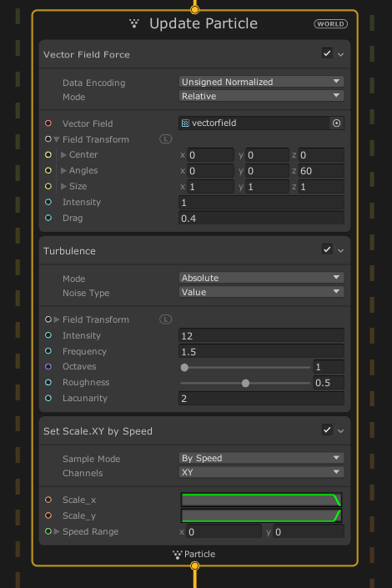Open the Scale_y curve editor
Screen dimensions: 392x588
[x=261, y=515]
